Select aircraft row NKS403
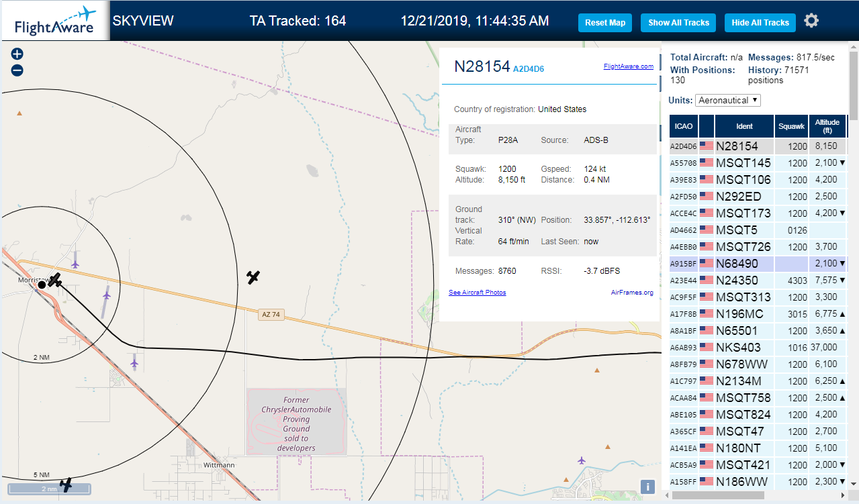Image resolution: width=859 pixels, height=504 pixels. pos(758,348)
